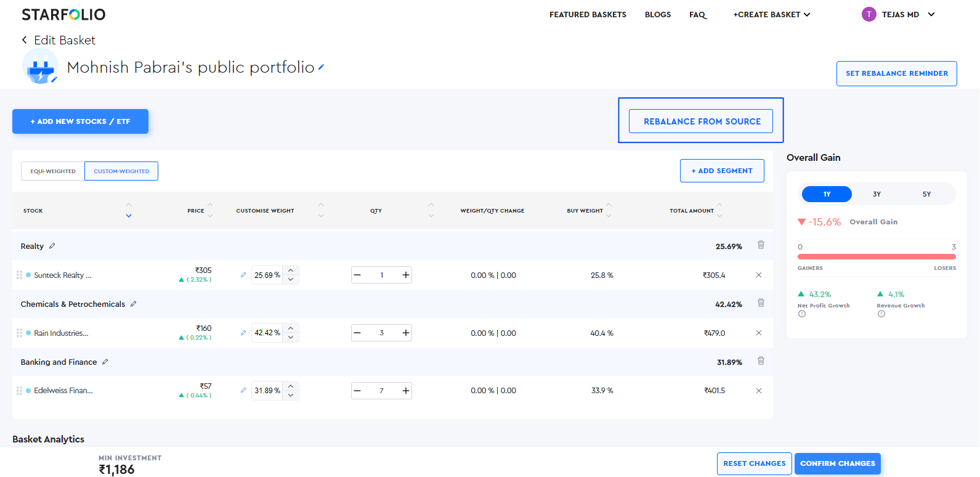
Task: Rename Chemicals & Petrochemicals segment pencil icon
Action: (x=134, y=304)
